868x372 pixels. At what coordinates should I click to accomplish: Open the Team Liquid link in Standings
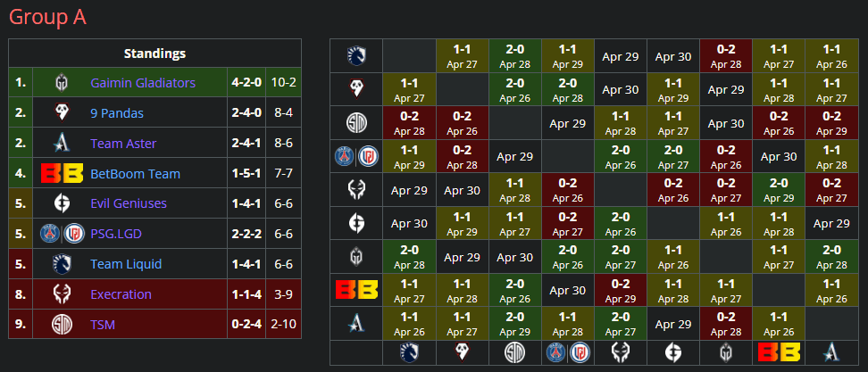128,264
